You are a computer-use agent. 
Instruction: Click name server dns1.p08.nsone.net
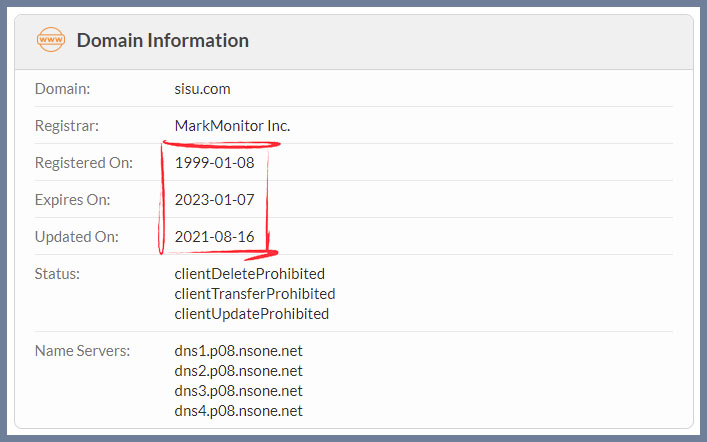(x=238, y=351)
